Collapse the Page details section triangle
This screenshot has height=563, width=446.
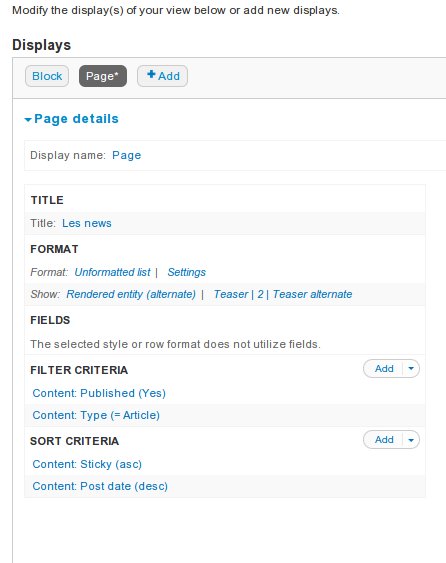tap(28, 120)
